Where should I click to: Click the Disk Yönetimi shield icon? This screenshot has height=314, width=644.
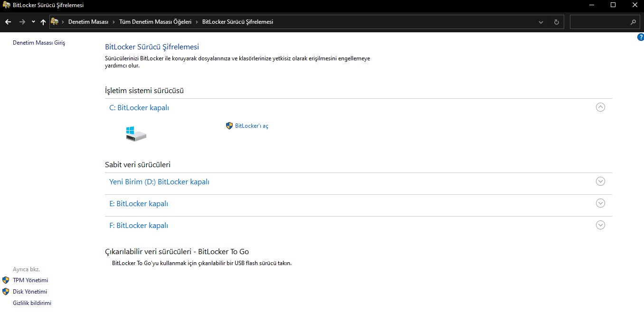6,292
